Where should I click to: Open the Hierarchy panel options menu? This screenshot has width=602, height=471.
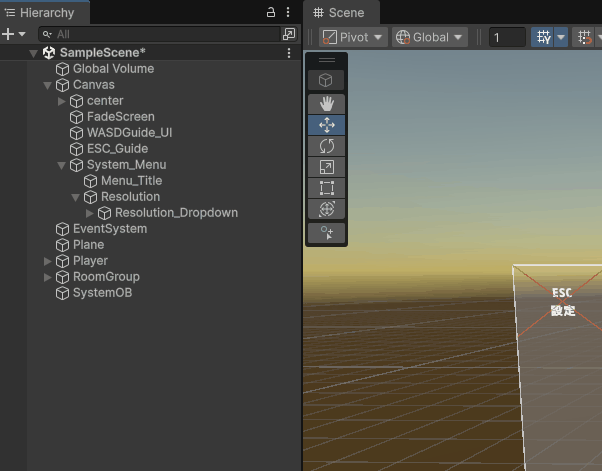pyautogui.click(x=289, y=12)
